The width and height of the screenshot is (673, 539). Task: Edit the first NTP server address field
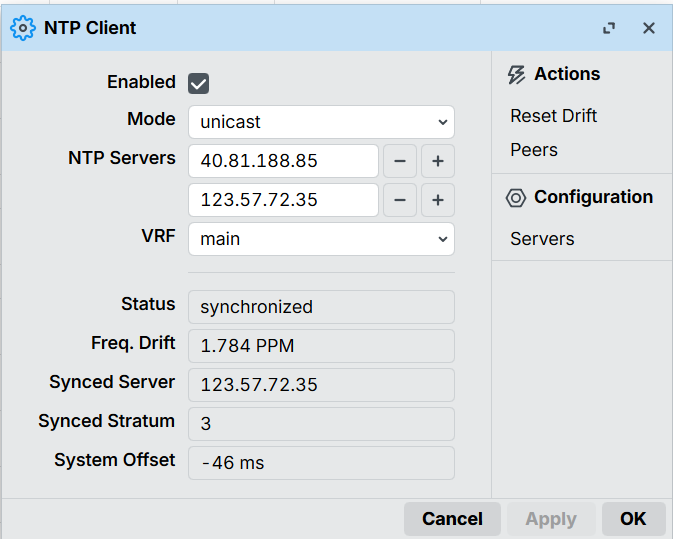(283, 161)
